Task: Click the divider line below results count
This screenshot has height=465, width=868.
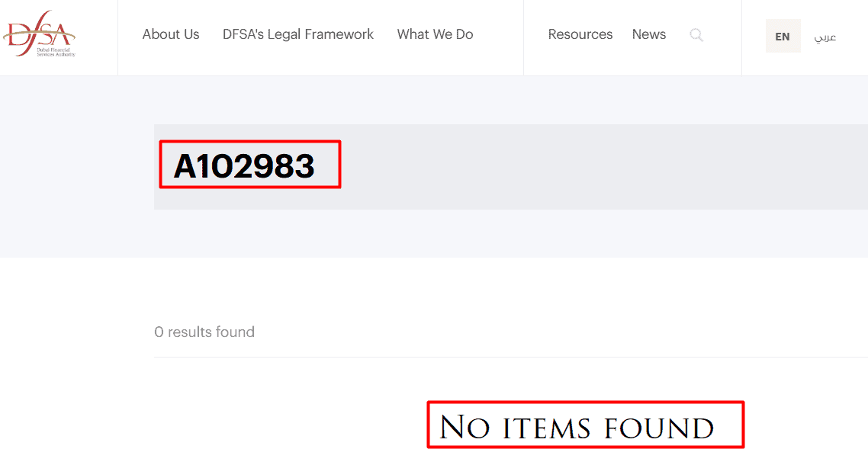Action: (510, 357)
